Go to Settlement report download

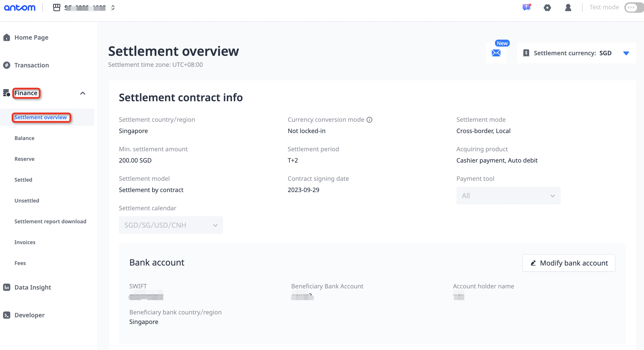coord(50,222)
